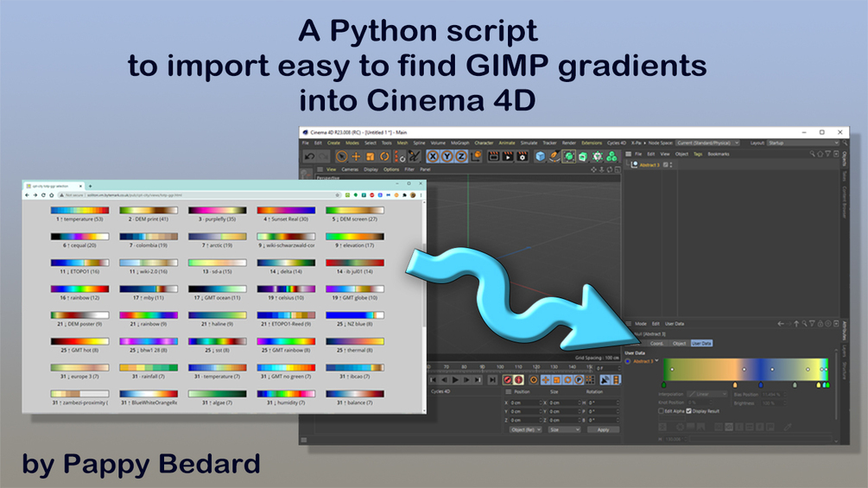Image resolution: width=868 pixels, height=488 pixels.
Task: Uncheck the Display Result checkbox
Action: (688, 411)
